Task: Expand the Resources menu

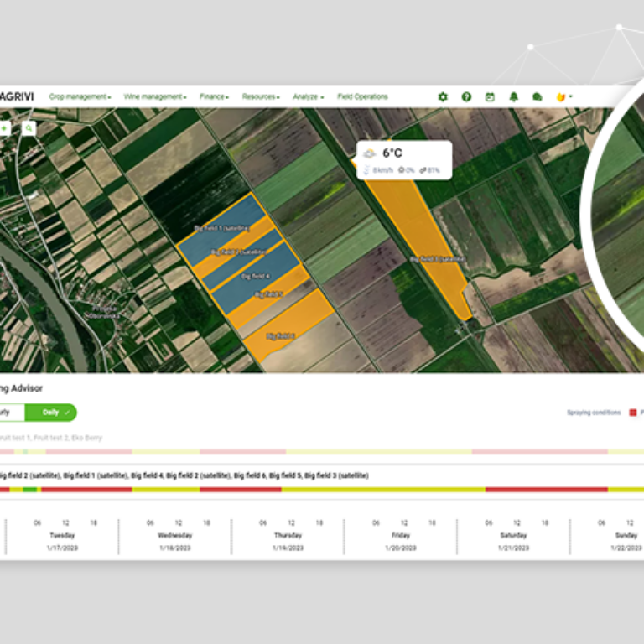Action: tap(261, 97)
